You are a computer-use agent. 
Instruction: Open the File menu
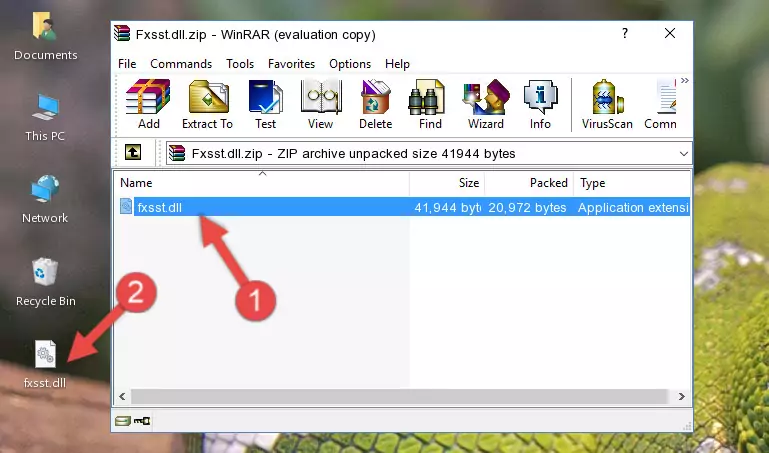click(x=127, y=64)
